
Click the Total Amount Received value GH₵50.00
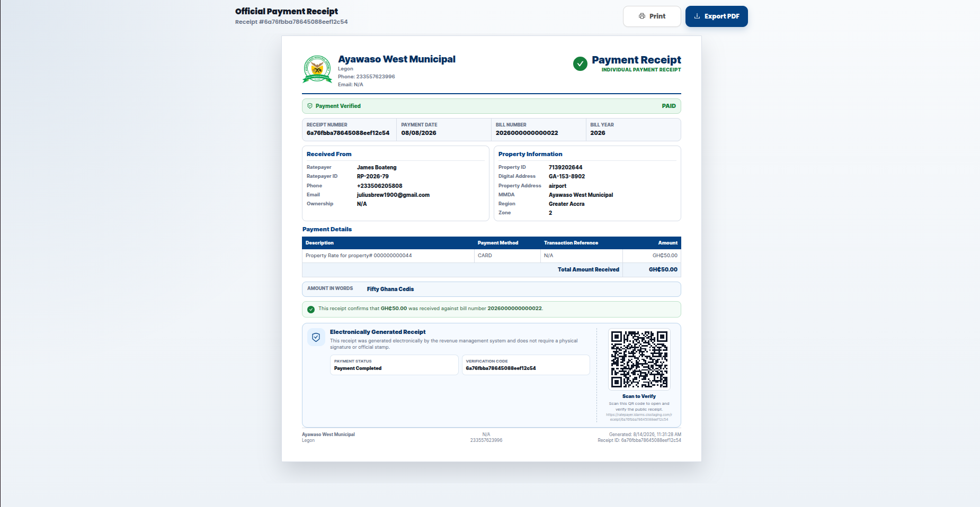click(663, 269)
